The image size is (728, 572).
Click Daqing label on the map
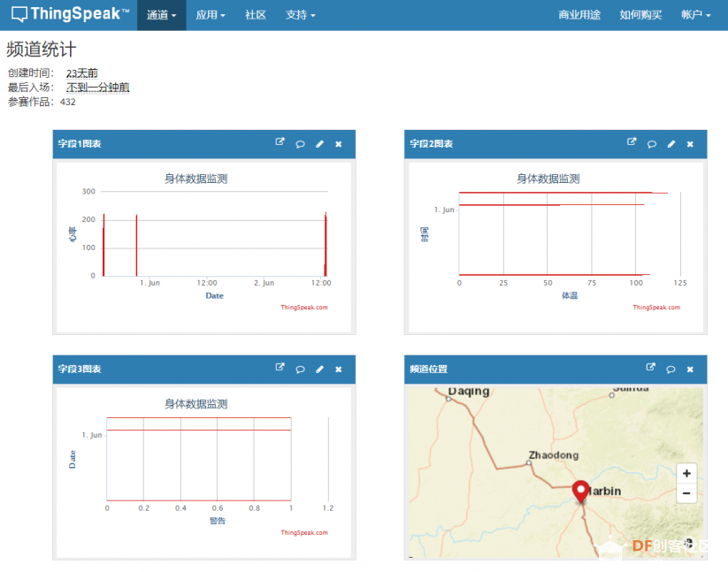[469, 392]
